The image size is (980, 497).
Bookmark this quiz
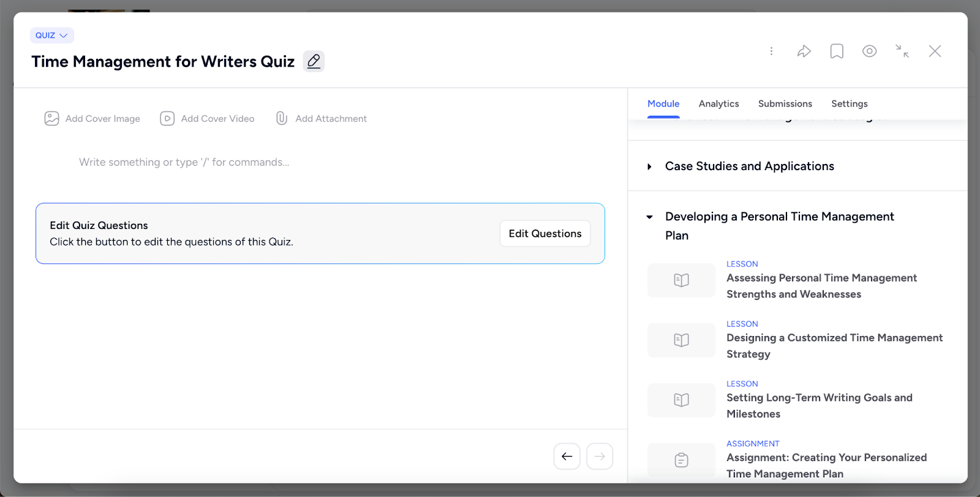point(837,51)
